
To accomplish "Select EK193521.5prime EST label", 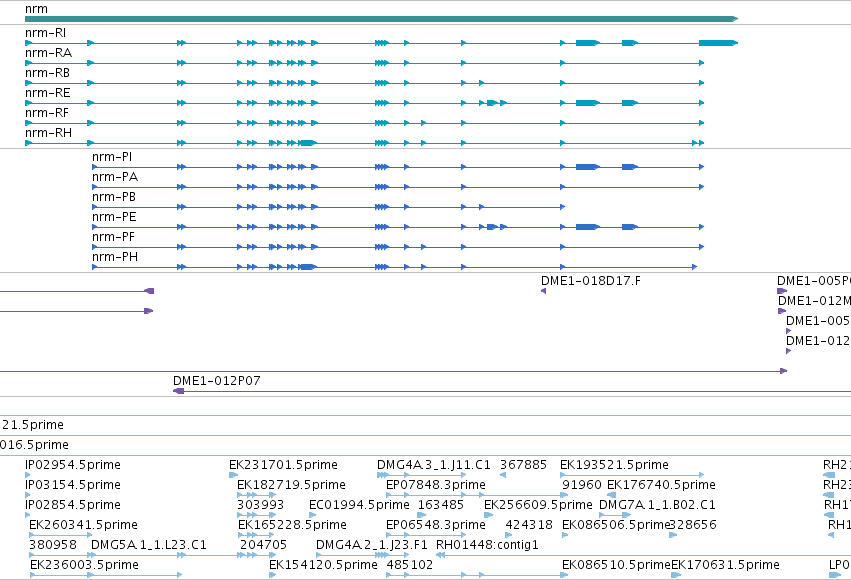I will (x=614, y=466).
